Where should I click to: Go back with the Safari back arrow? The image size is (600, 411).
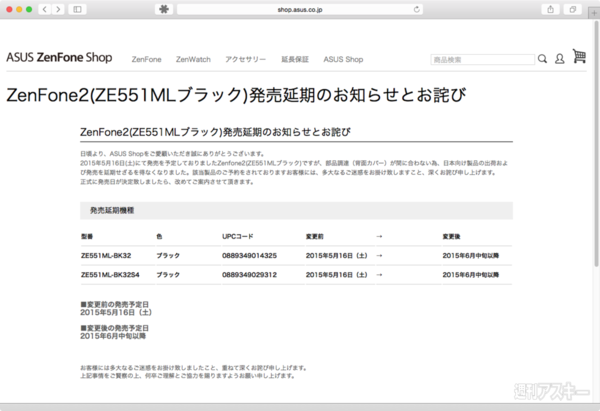45,9
